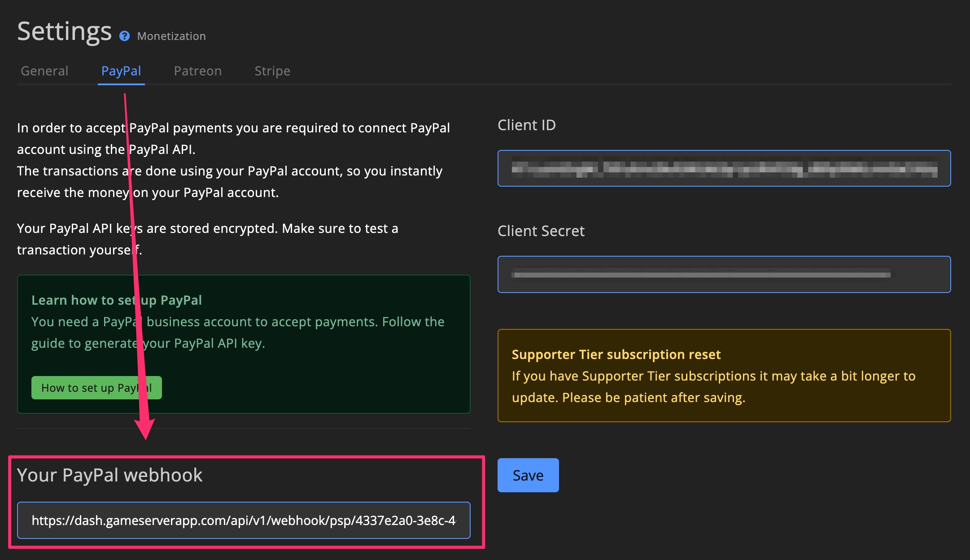Click the green PayPal setup info panel
The width and height of the screenshot is (970, 560).
coord(244,344)
